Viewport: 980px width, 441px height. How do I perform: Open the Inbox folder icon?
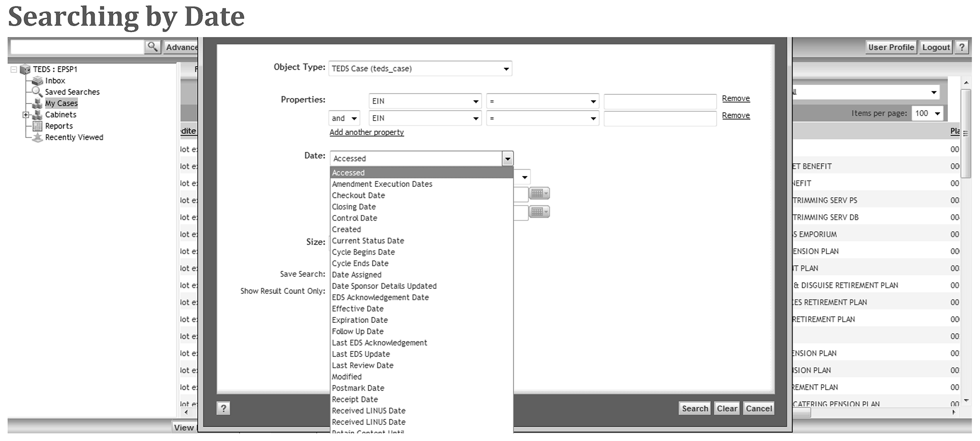[x=38, y=81]
